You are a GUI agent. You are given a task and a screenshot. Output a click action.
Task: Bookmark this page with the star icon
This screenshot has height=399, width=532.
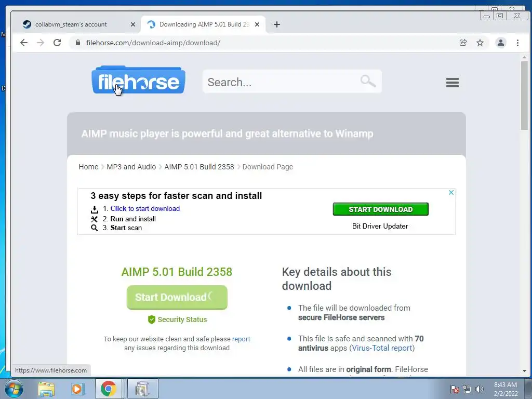[480, 43]
